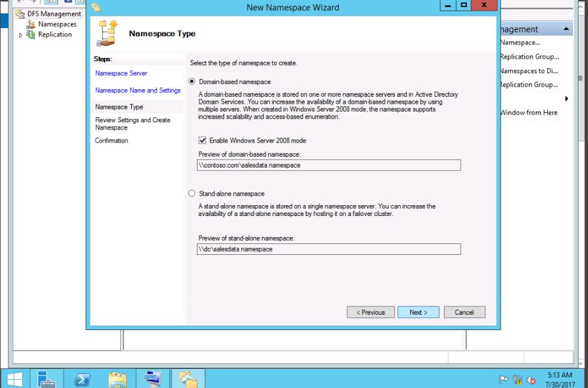The height and width of the screenshot is (388, 588).
Task: Select Namespaces in the tree
Action: tap(57, 24)
